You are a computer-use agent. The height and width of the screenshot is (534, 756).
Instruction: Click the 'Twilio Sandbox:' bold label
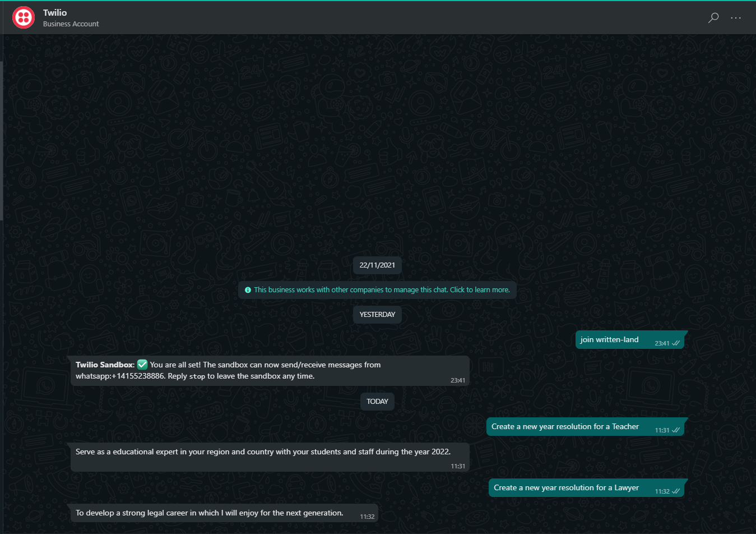(105, 365)
